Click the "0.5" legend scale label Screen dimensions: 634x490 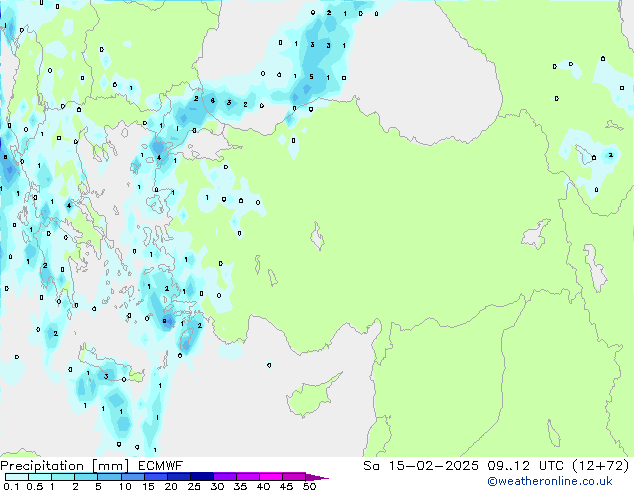coord(35,486)
